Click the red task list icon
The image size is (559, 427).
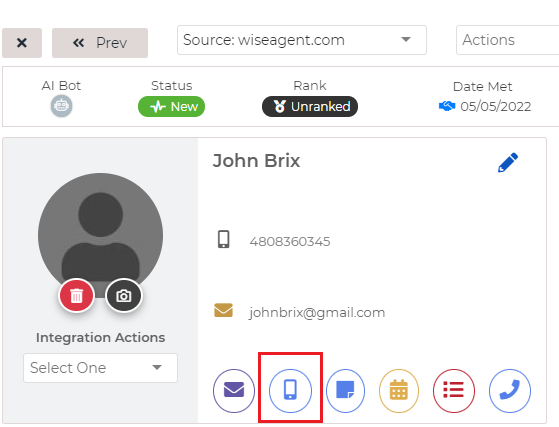point(453,391)
